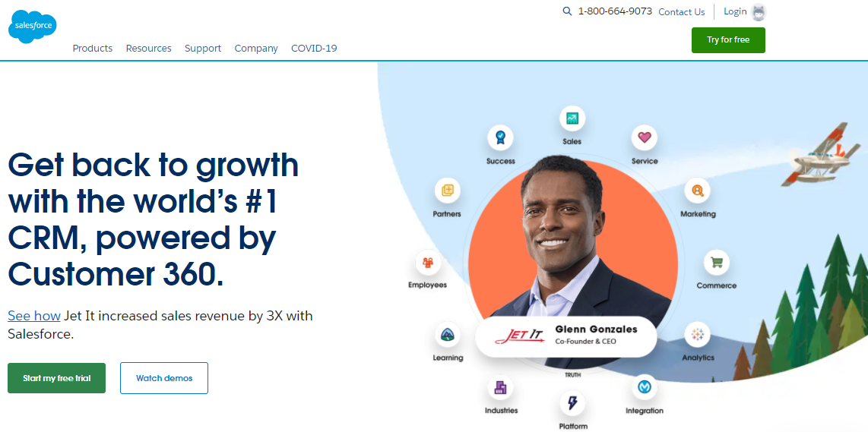Screen dimensions: 868x432
Task: Open the Support menu
Action: click(x=203, y=48)
